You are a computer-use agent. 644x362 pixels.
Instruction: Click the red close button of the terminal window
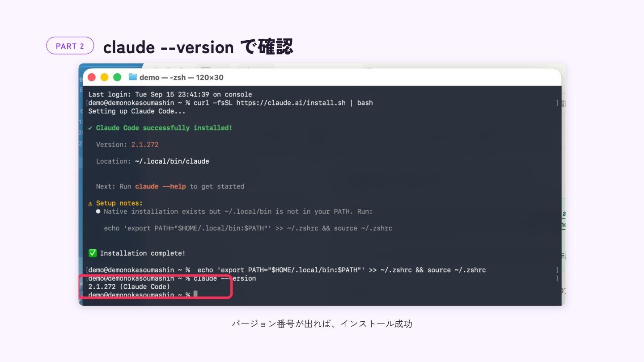click(92, 77)
